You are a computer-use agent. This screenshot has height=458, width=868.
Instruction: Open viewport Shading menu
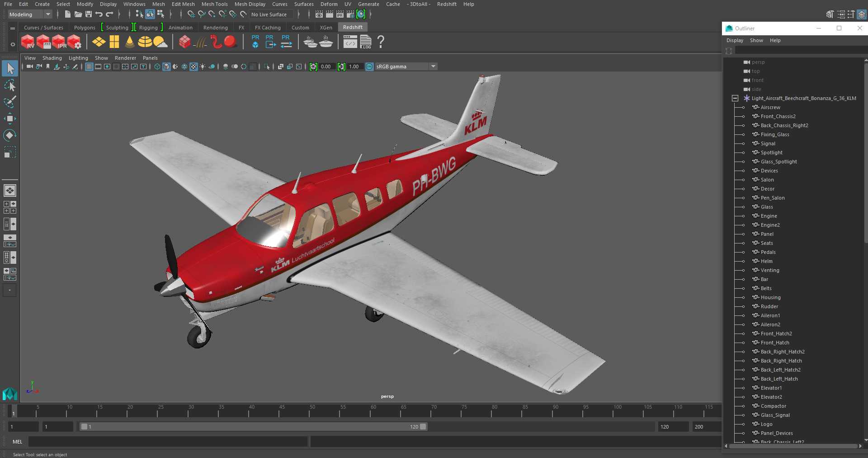point(52,58)
